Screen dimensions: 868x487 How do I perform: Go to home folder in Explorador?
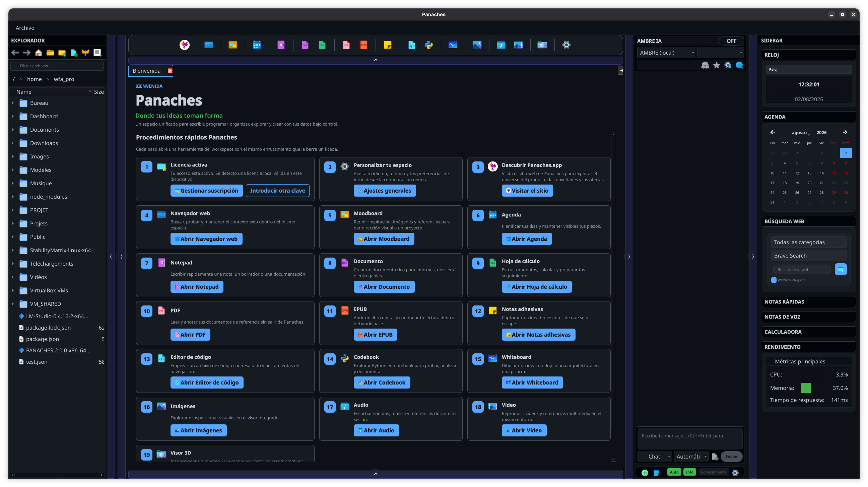[x=39, y=53]
